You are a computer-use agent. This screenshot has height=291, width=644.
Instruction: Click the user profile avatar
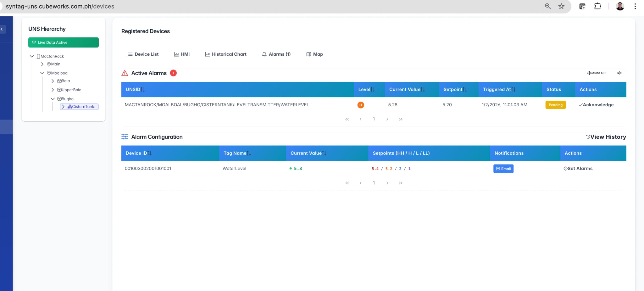pyautogui.click(x=620, y=6)
